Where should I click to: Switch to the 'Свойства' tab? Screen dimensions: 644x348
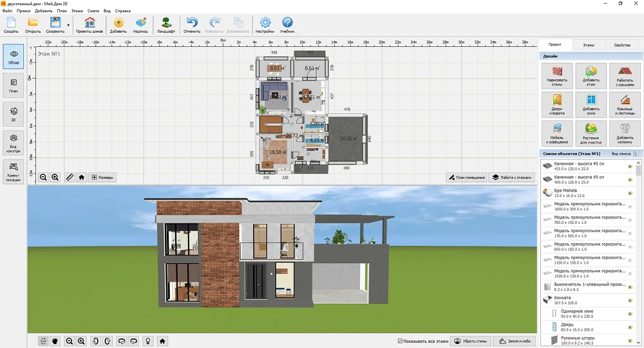[x=621, y=45]
